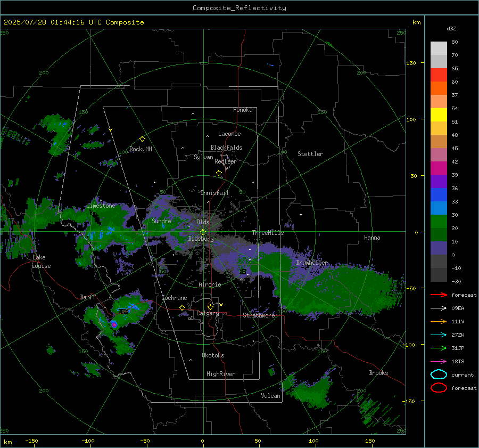The height and width of the screenshot is (448, 479).
Task: Click the lightest gray 80–70 dBZ swatch
Action: (439, 48)
